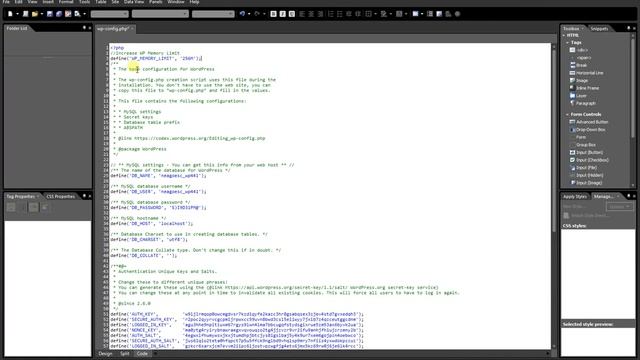This screenshot has width=640, height=360.
Task: Select Group Box in Form Controls
Action: 583,145
